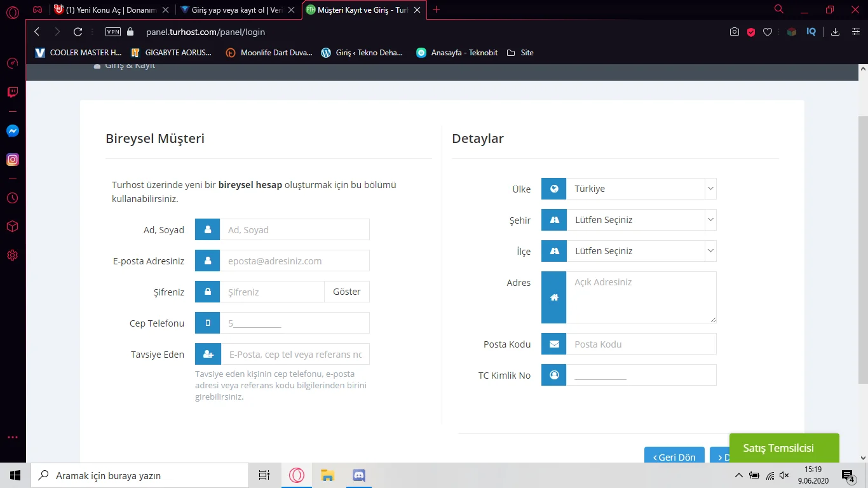Focus the Şifreniz password field
The width and height of the screenshot is (868, 488).
[x=272, y=292]
